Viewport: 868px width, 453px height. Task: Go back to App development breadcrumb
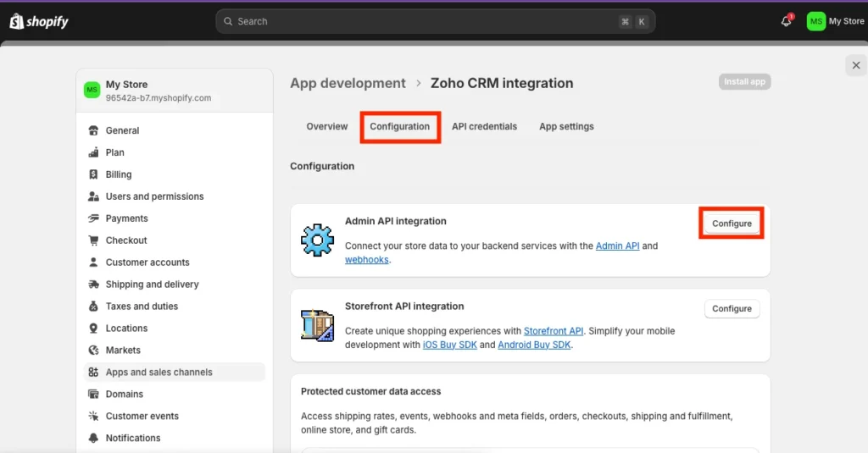click(x=348, y=83)
